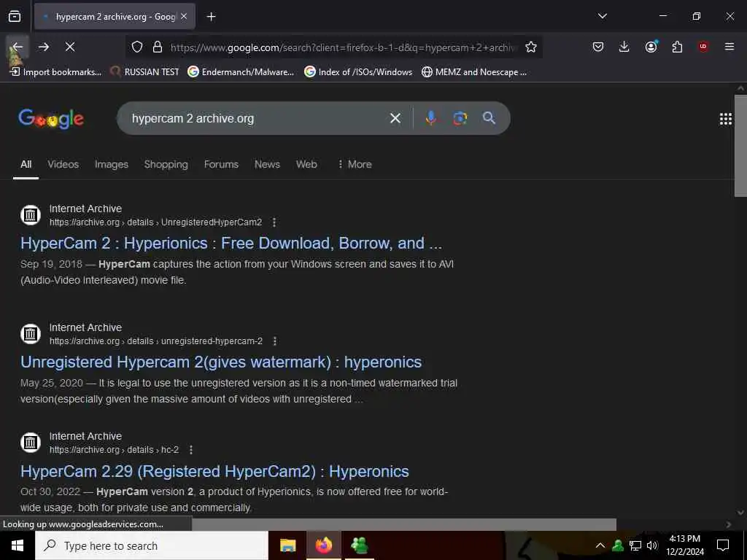Image resolution: width=747 pixels, height=560 pixels.
Task: Click the uBlock Origin extension icon
Action: [x=703, y=47]
